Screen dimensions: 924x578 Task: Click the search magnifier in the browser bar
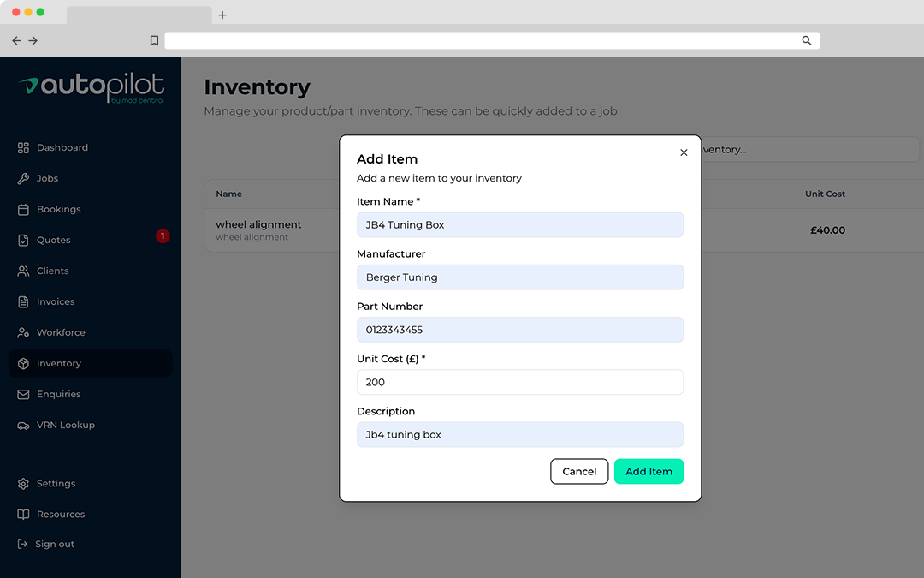pos(805,40)
